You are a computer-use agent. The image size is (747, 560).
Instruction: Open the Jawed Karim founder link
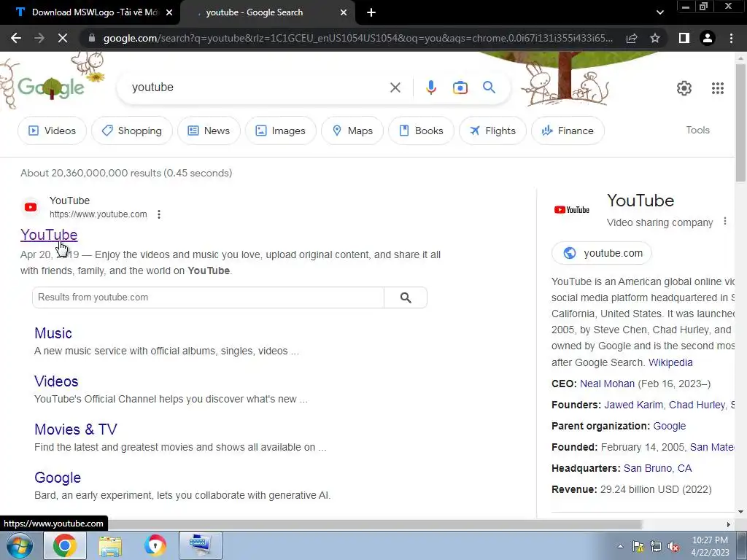tap(633, 405)
